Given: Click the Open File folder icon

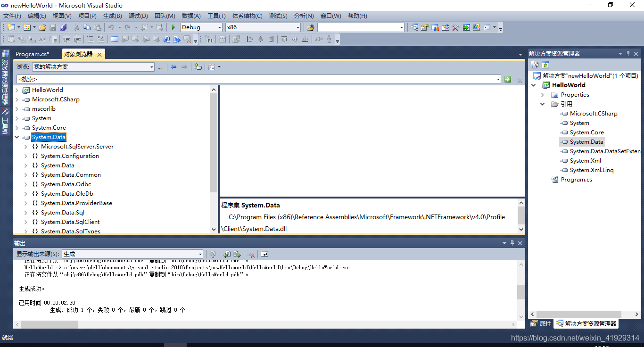Looking at the screenshot, I should (42, 27).
